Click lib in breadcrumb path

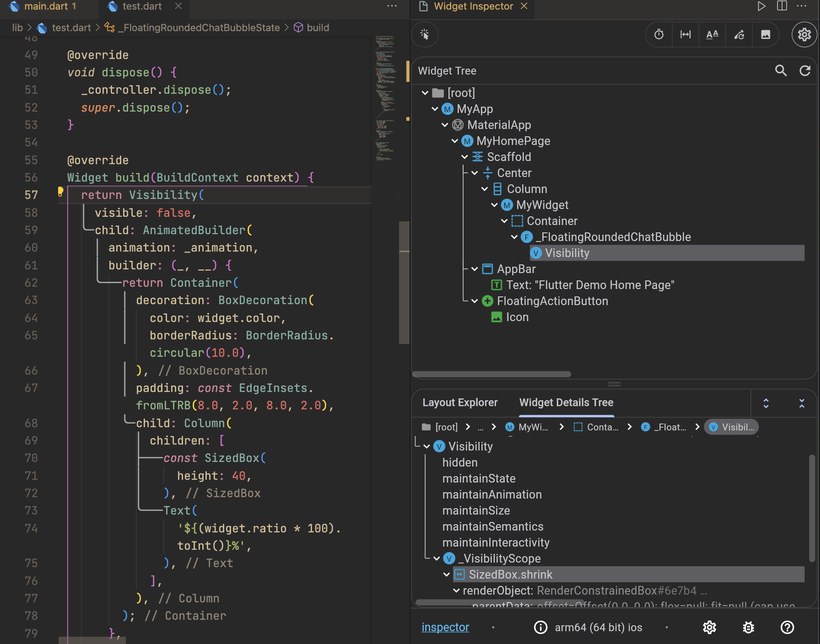17,28
